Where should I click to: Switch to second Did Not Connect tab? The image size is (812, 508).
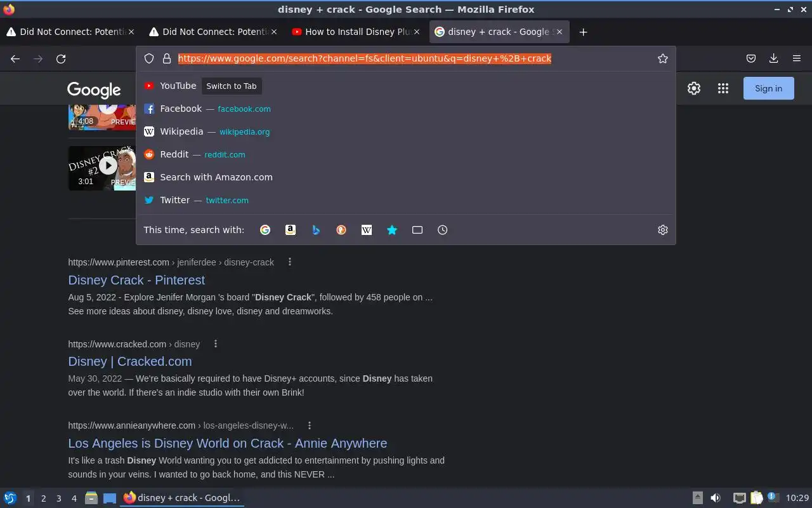tap(213, 32)
